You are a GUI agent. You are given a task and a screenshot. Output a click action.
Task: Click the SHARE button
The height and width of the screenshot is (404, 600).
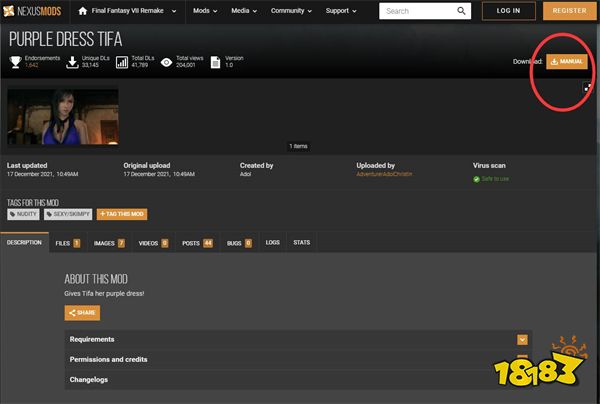(82, 313)
